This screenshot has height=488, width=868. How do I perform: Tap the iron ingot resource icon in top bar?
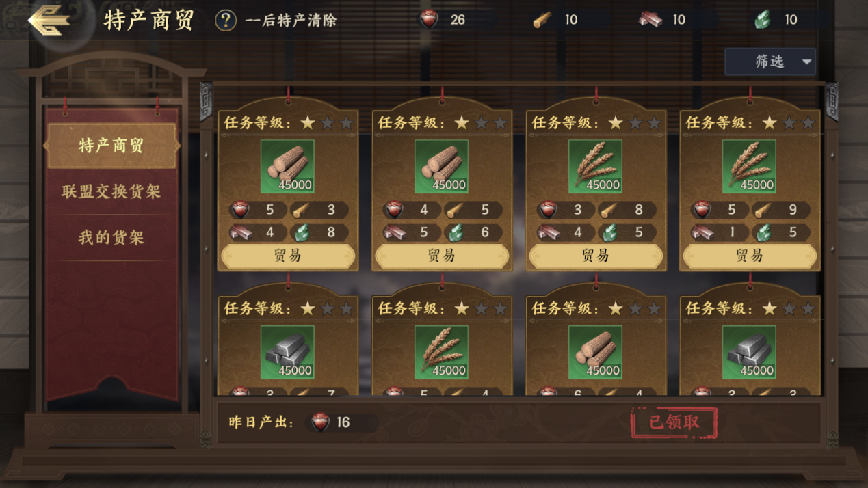650,19
